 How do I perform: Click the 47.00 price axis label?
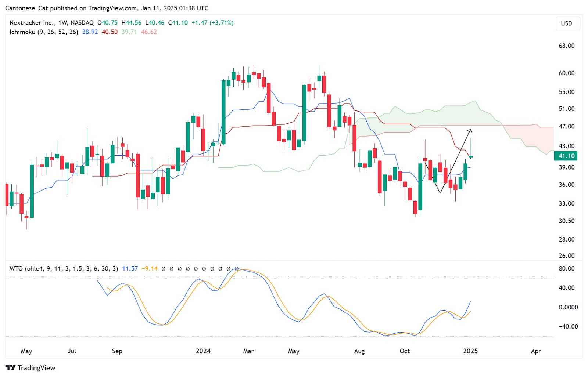coord(566,126)
